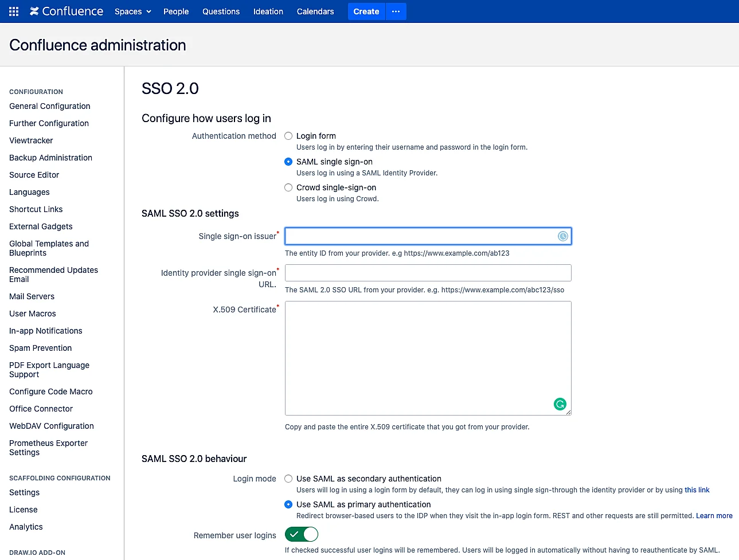Open Shortcut Links page

pyautogui.click(x=36, y=209)
